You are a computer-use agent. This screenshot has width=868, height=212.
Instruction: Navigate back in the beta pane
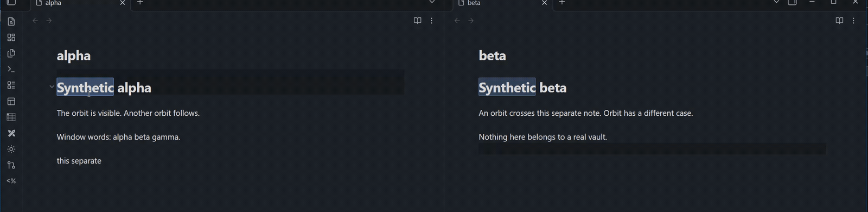[457, 21]
